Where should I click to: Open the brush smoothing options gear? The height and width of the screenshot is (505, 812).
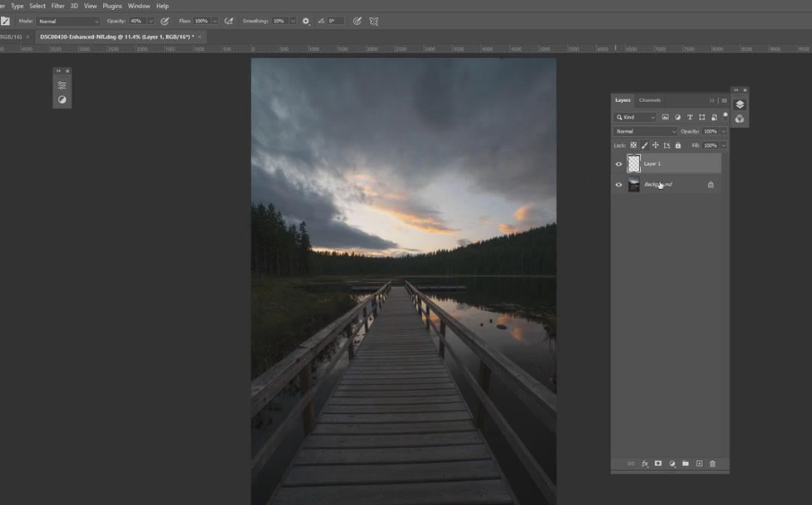(x=306, y=21)
